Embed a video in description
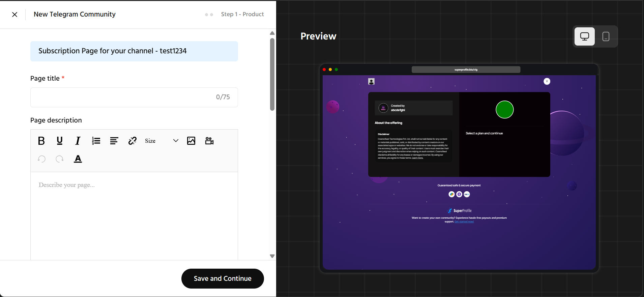This screenshot has width=644, height=297. [x=209, y=141]
